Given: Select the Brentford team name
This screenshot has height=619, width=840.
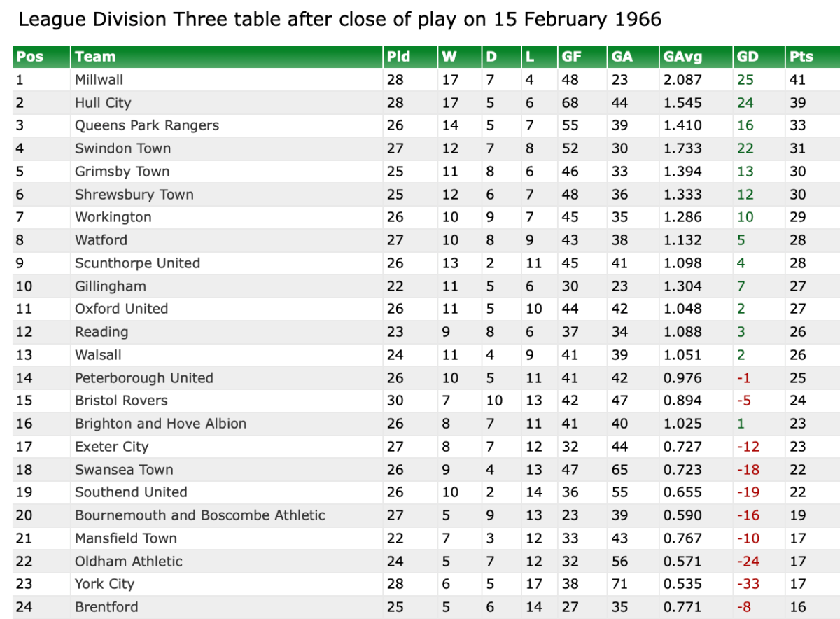Looking at the screenshot, I should [106, 607].
